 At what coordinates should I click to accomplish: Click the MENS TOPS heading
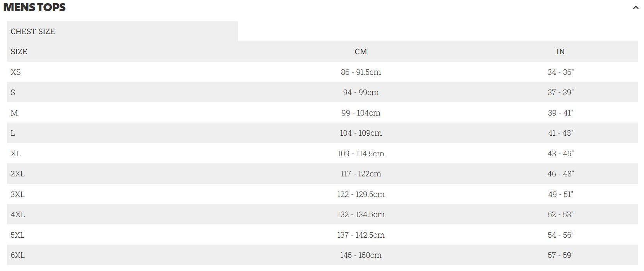34,7
